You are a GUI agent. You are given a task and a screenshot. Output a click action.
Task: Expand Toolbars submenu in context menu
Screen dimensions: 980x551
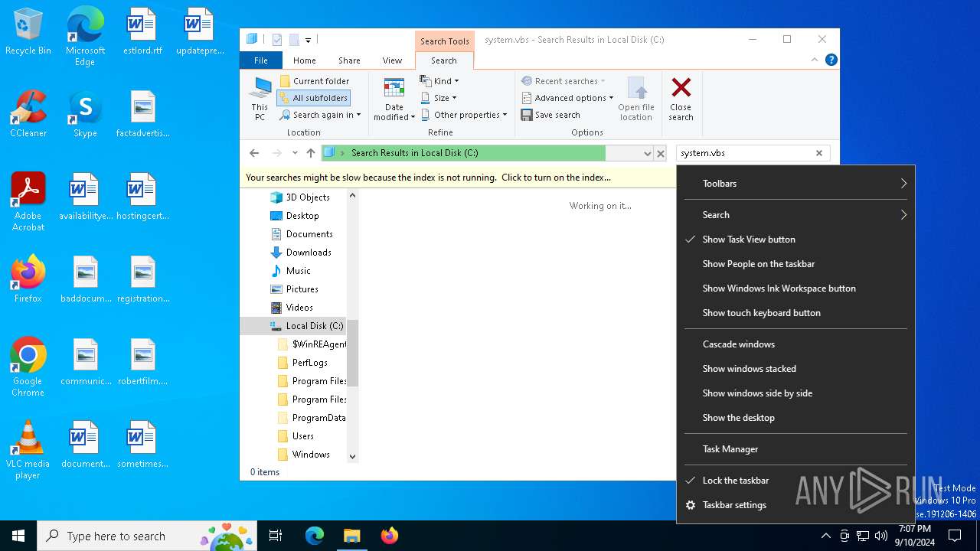[795, 184]
